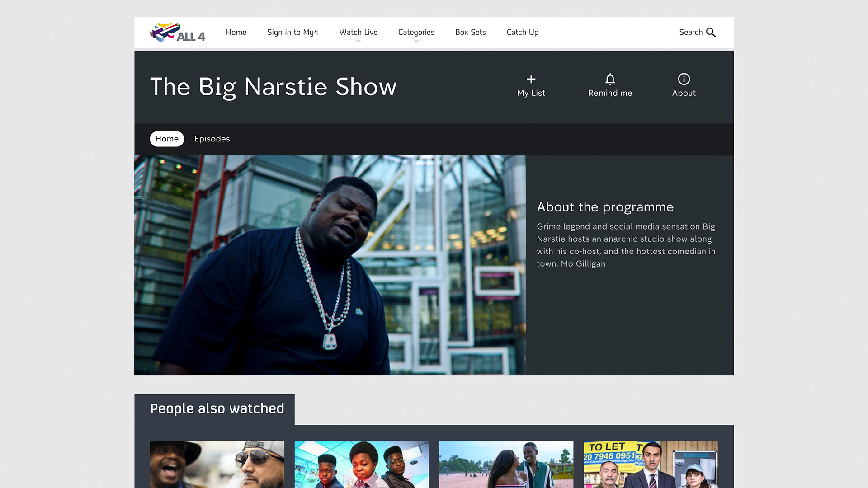Select the Home tab pill
Viewport: 868px width, 488px height.
point(167,139)
